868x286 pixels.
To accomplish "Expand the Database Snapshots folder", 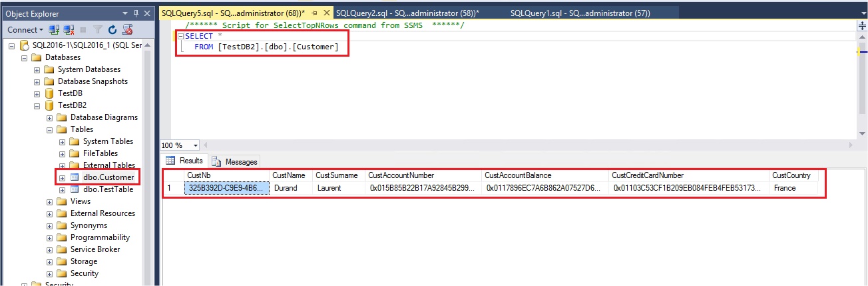I will tap(37, 81).
